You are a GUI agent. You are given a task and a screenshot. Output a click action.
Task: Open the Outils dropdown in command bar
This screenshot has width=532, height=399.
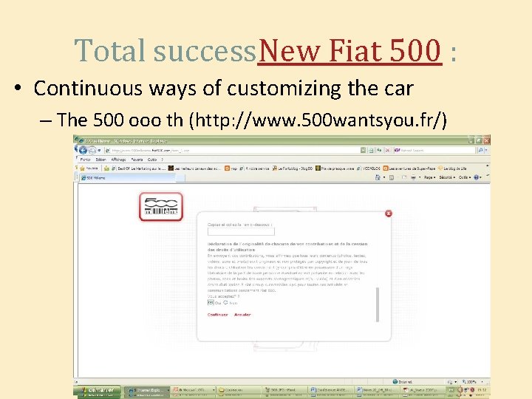click(x=465, y=177)
